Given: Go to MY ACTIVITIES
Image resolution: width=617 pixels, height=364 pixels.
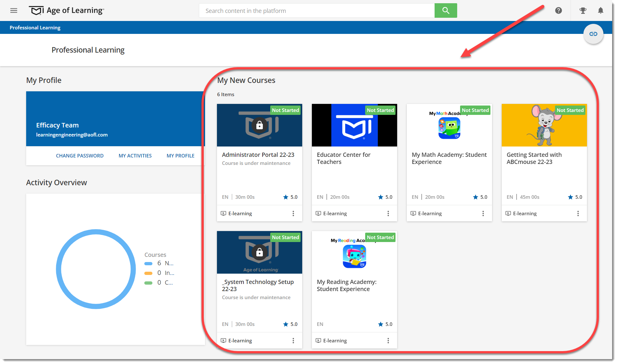Looking at the screenshot, I should pos(135,156).
